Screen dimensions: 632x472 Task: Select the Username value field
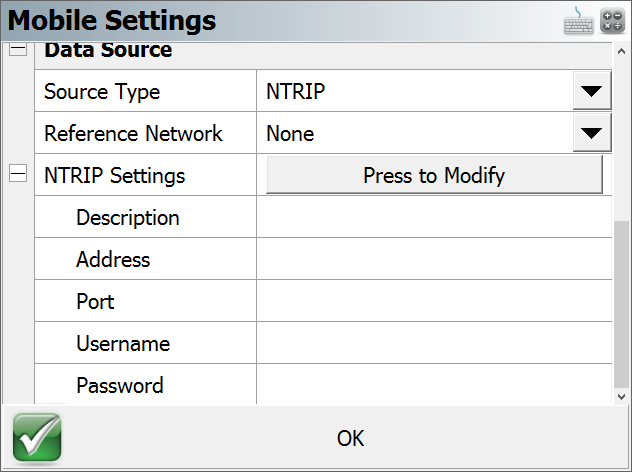434,343
